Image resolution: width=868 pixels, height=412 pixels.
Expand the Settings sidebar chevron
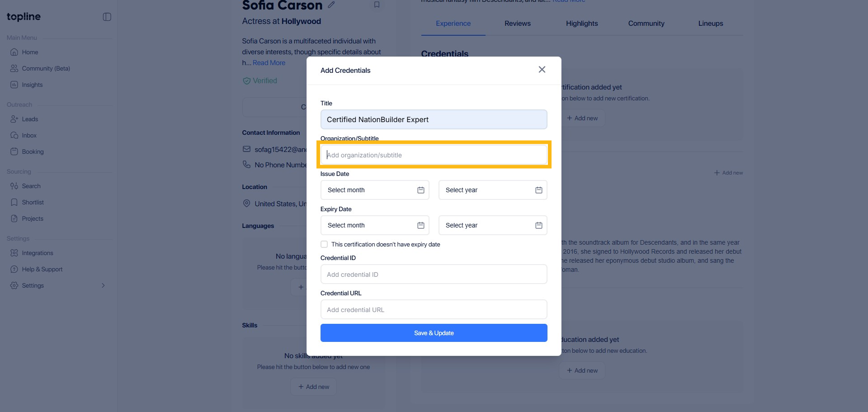pyautogui.click(x=103, y=285)
